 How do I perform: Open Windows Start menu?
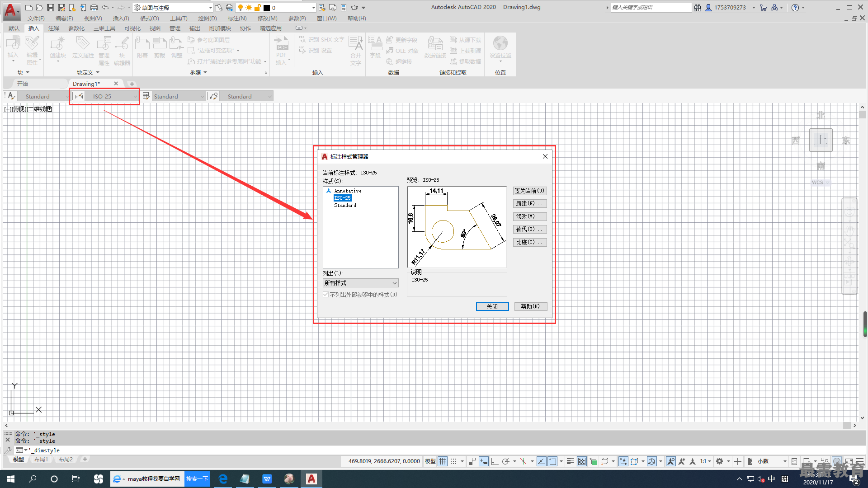point(11,479)
